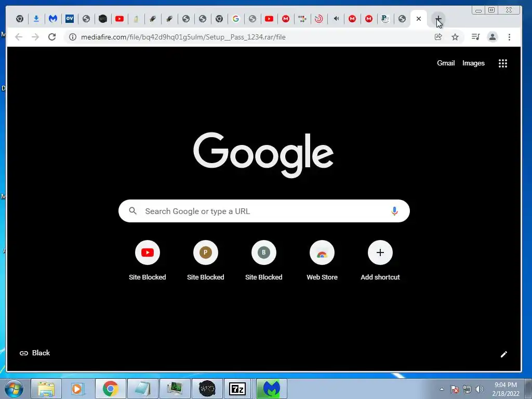Open Chrome three-dot menu
The width and height of the screenshot is (532, 399).
click(509, 37)
